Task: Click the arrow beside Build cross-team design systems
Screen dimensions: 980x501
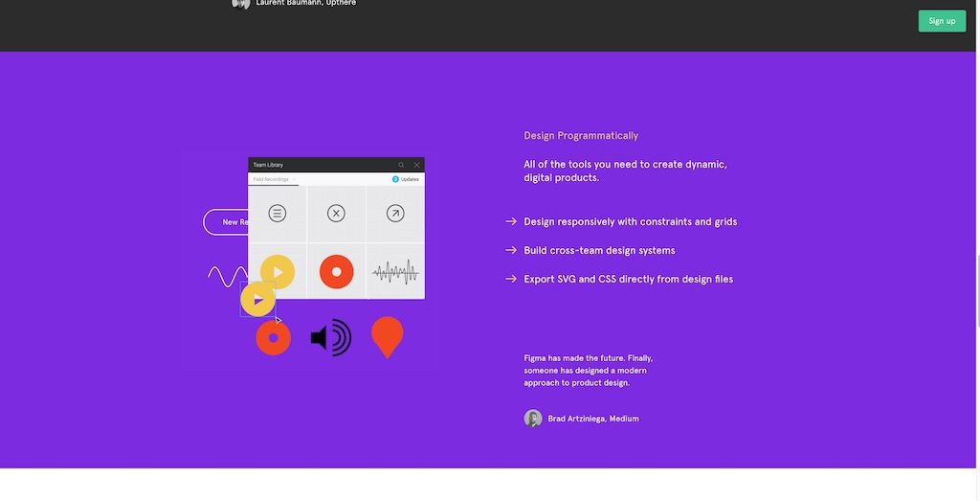Action: click(x=511, y=251)
